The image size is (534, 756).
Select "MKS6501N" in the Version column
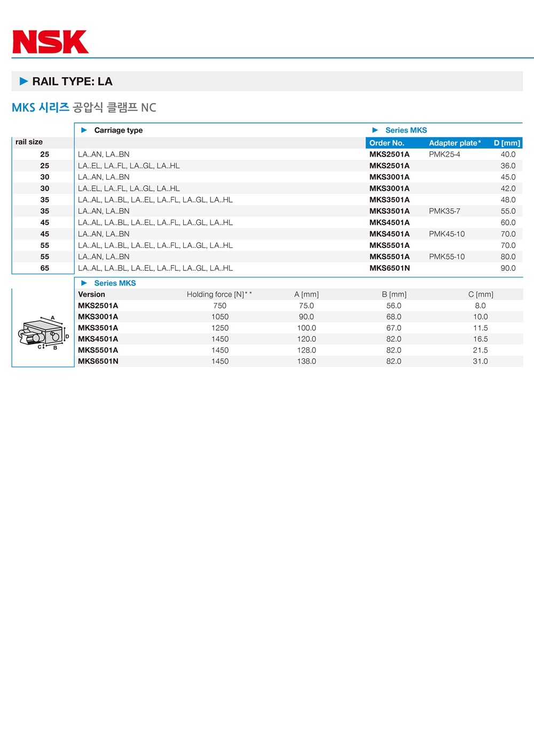pos(98,361)
